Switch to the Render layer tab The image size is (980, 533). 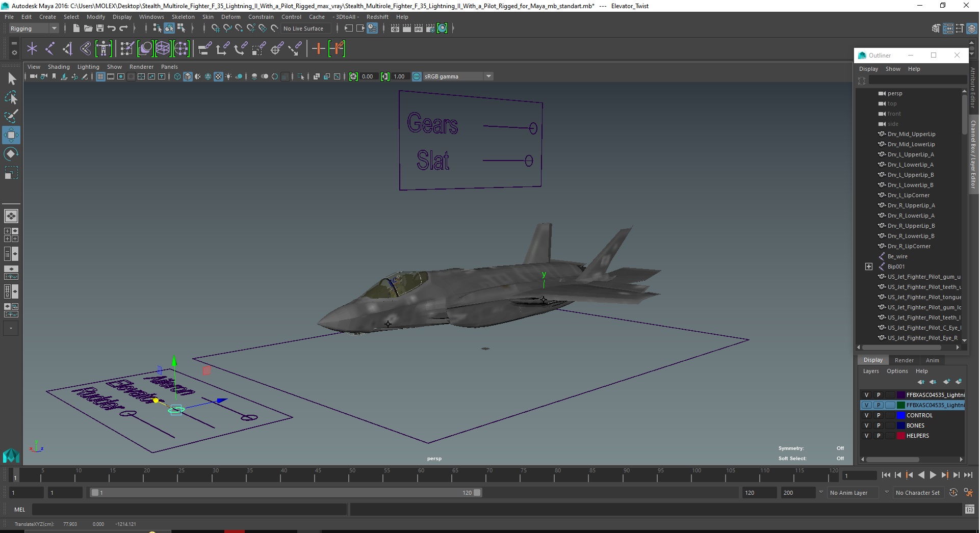pos(904,360)
